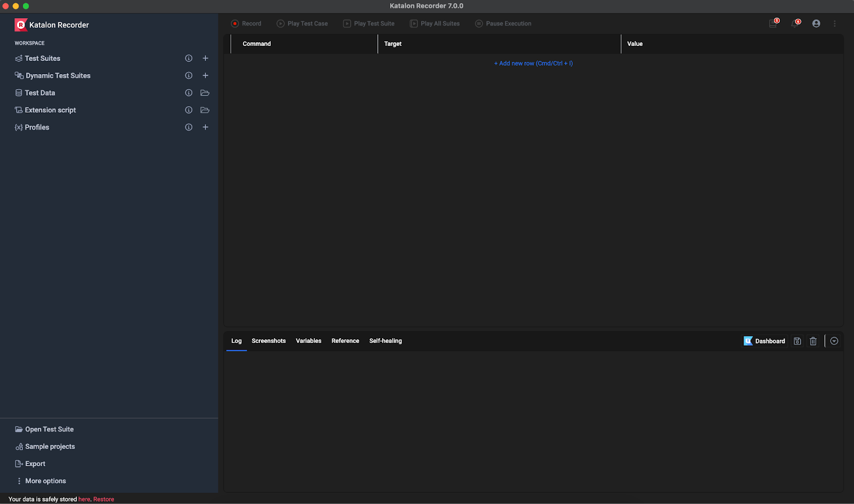Start recording with Record button
This screenshot has height=504, width=854.
246,23
